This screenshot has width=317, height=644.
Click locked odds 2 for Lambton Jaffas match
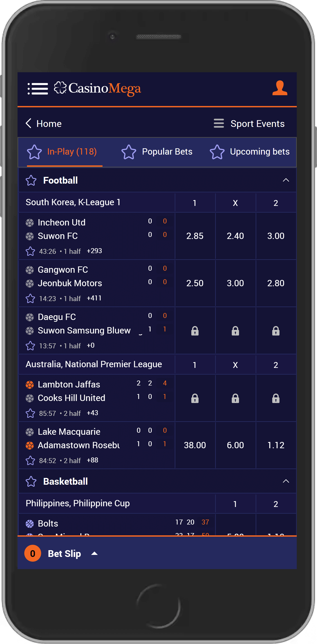click(x=276, y=398)
